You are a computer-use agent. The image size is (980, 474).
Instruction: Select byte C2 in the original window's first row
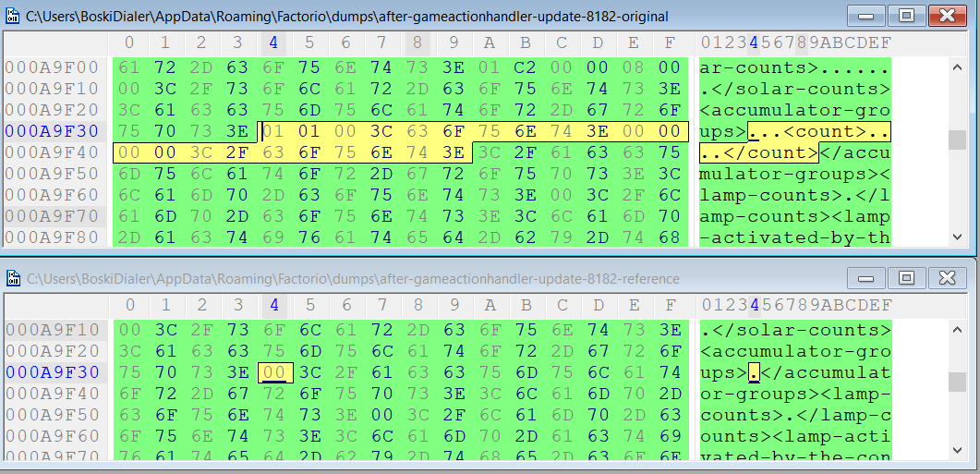(526, 67)
